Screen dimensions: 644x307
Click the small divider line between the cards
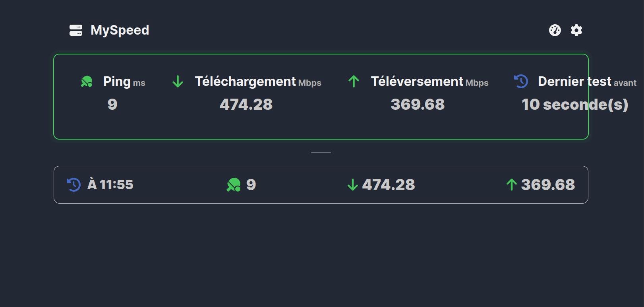[321, 153]
